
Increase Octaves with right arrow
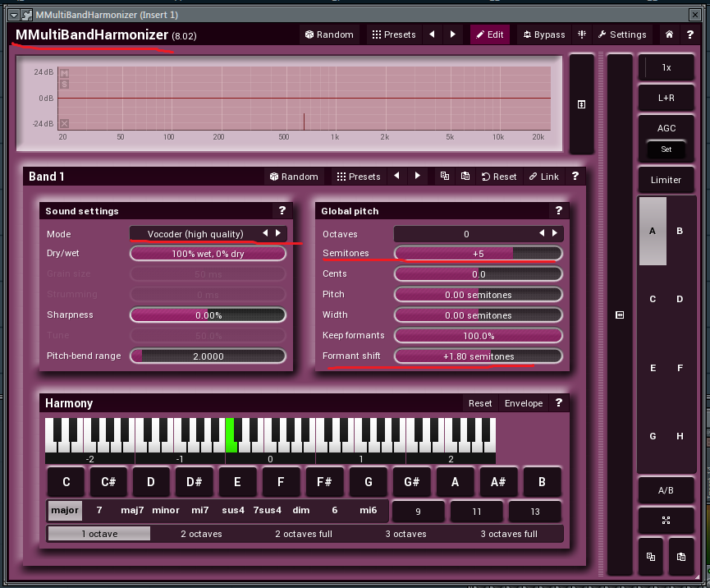[x=555, y=233]
